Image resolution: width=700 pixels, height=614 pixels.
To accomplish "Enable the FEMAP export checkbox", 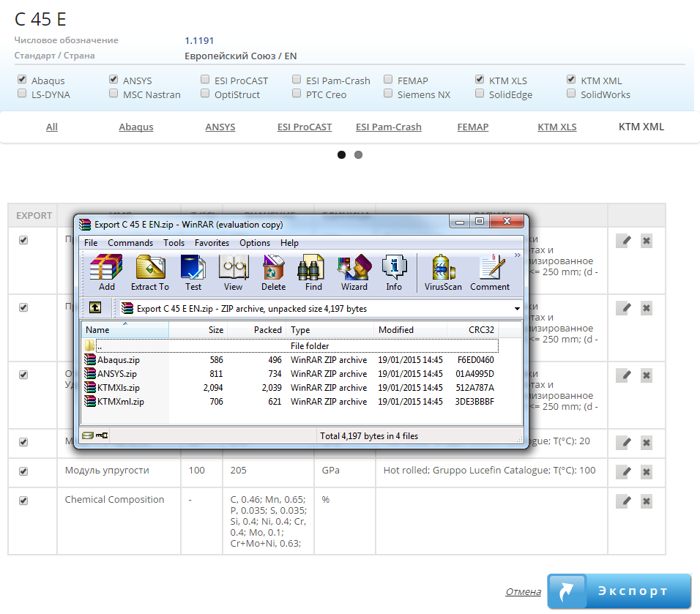I will click(388, 80).
